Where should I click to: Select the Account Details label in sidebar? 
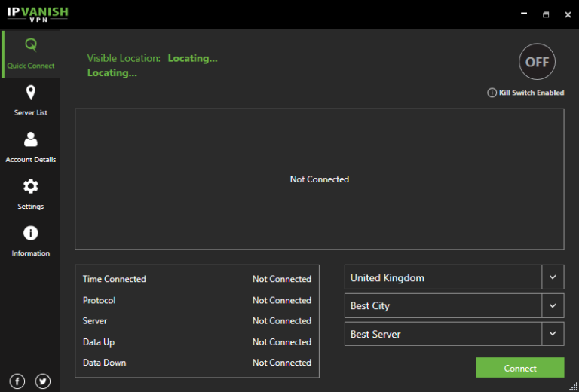(x=31, y=160)
